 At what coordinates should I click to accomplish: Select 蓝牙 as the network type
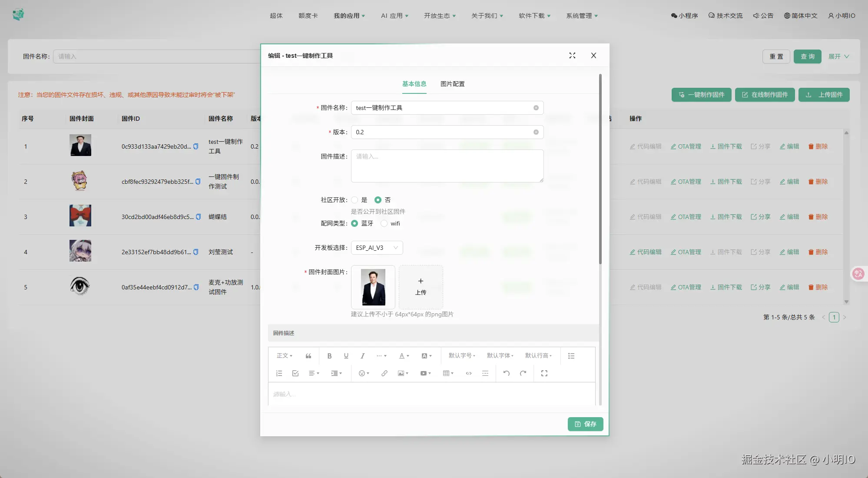click(x=355, y=223)
